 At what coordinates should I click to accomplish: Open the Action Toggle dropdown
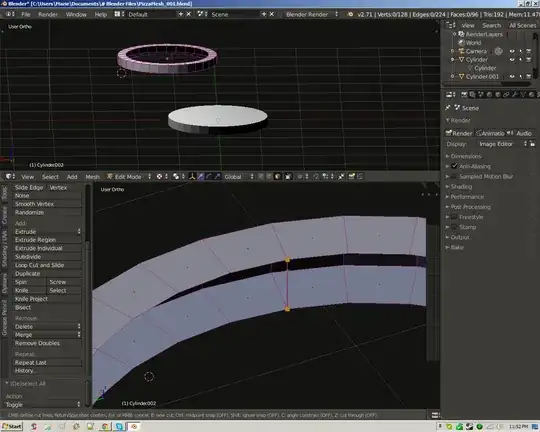tap(43, 404)
